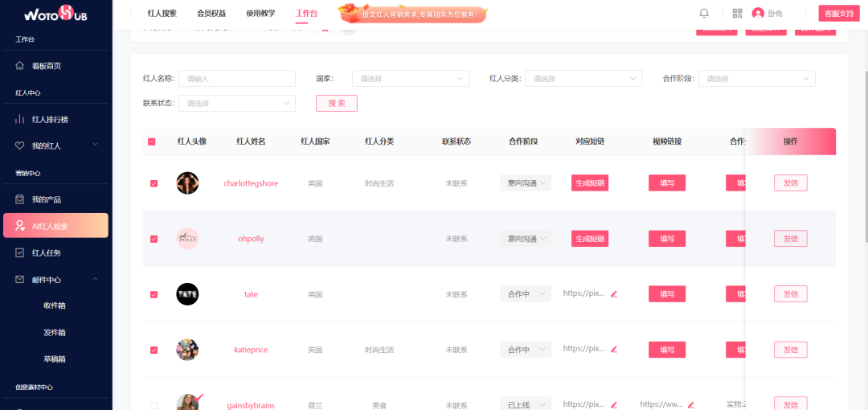Uncheck the katieprice row checkbox
The height and width of the screenshot is (410, 868).
pos(154,350)
